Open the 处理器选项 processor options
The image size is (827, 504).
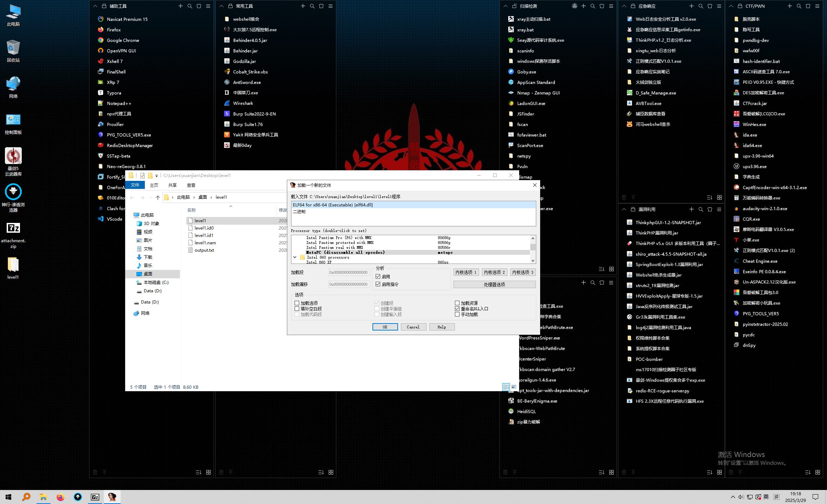click(494, 284)
